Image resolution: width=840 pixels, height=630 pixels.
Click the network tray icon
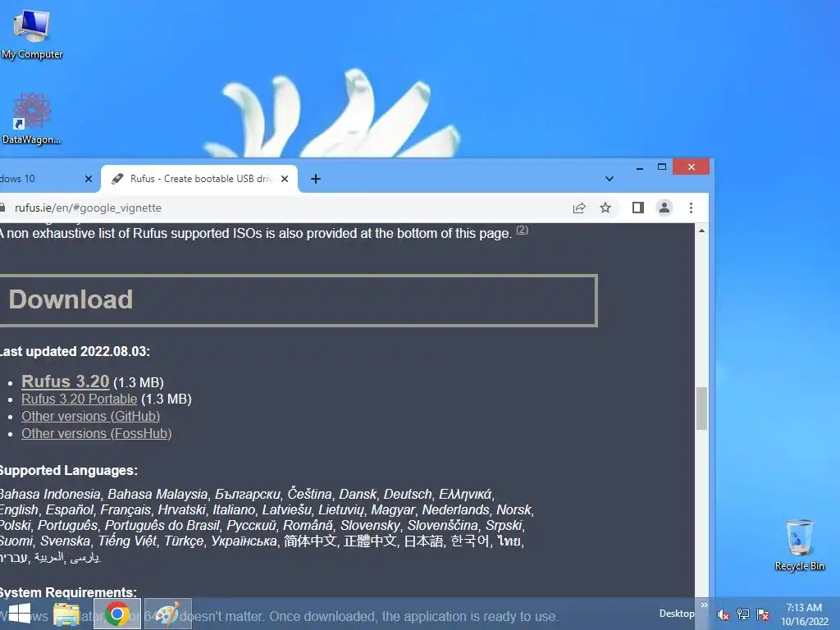pos(743,614)
